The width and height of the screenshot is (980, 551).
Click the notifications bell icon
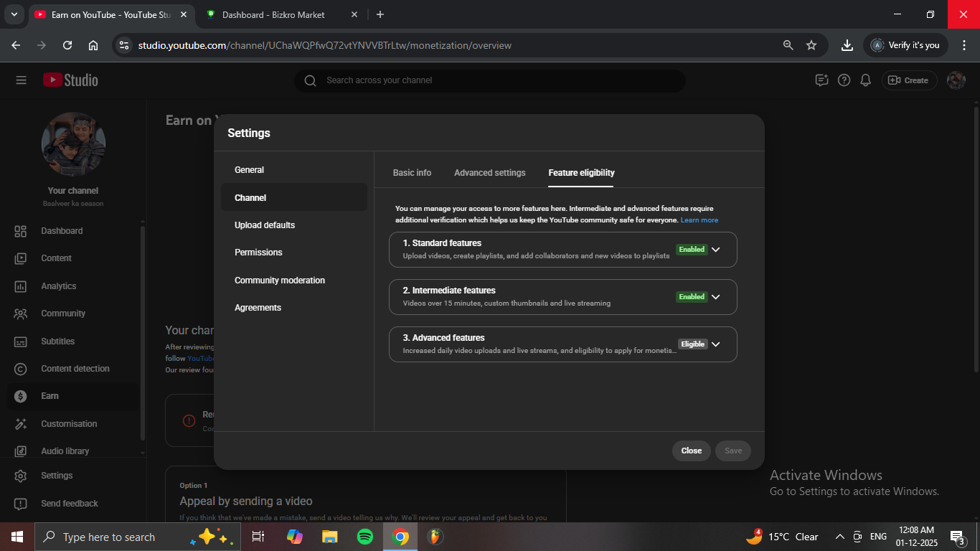[x=866, y=80]
